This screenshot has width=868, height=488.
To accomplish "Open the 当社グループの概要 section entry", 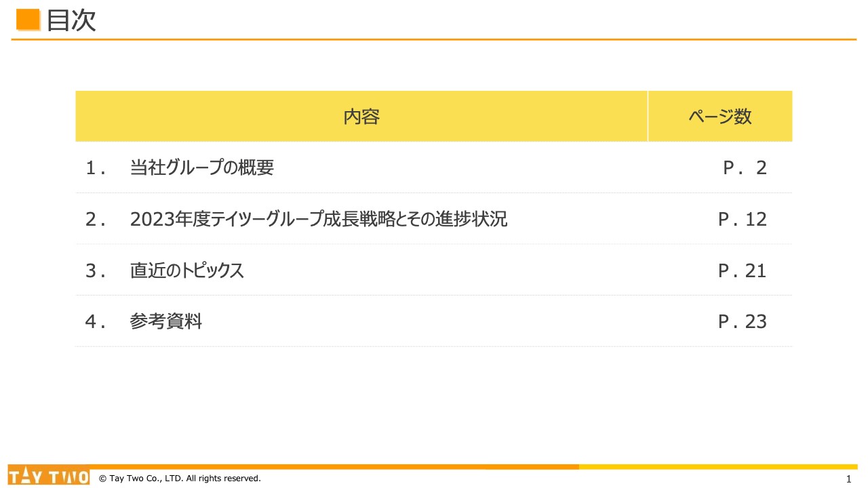I will [201, 167].
